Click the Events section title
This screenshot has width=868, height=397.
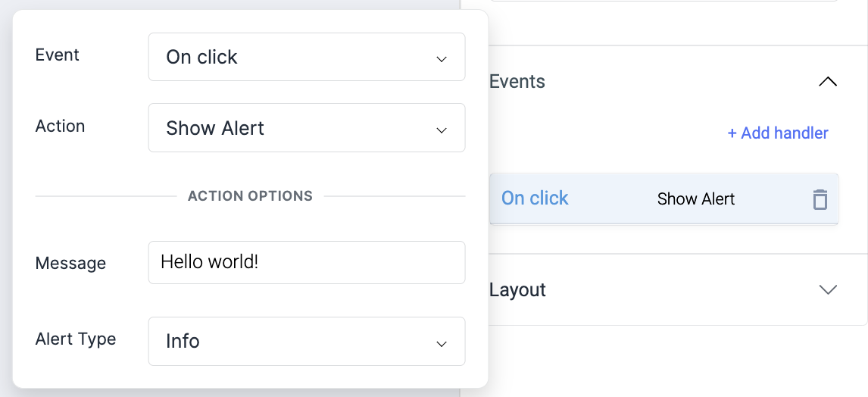(x=517, y=82)
